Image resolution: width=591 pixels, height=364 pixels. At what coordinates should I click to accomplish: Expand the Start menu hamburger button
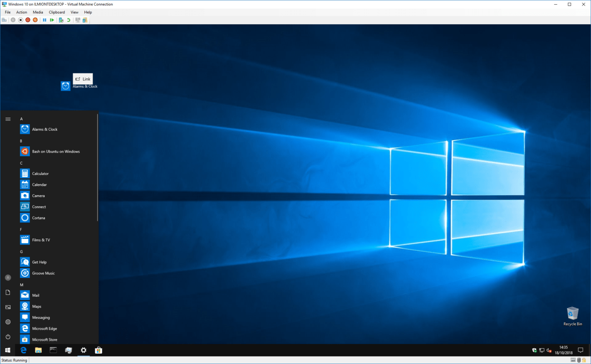pos(8,119)
